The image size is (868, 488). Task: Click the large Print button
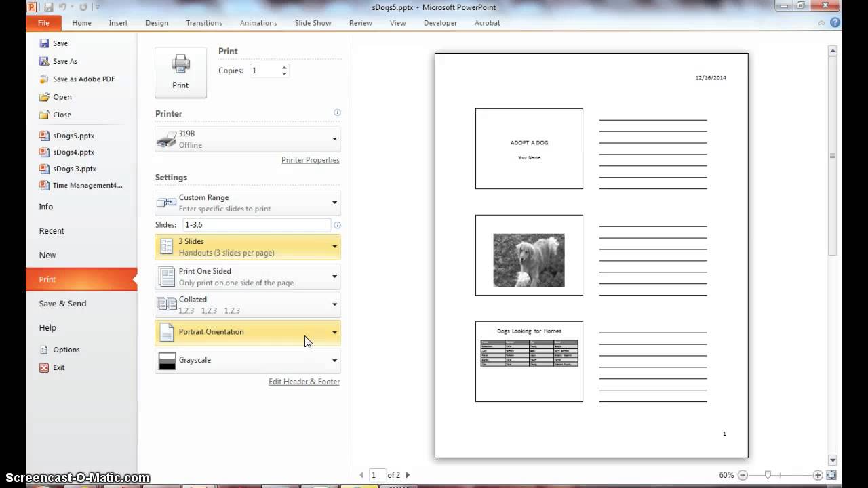(180, 73)
